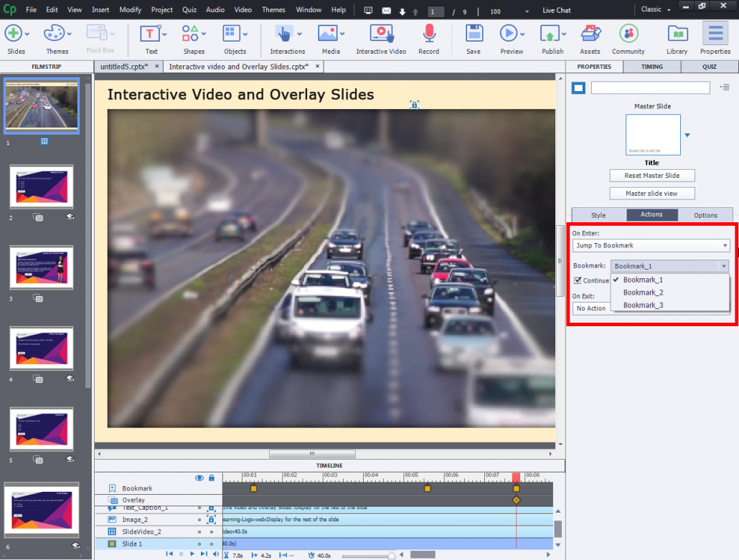The height and width of the screenshot is (560, 739).
Task: Open the Classic workspace dropdown
Action: coord(653,9)
